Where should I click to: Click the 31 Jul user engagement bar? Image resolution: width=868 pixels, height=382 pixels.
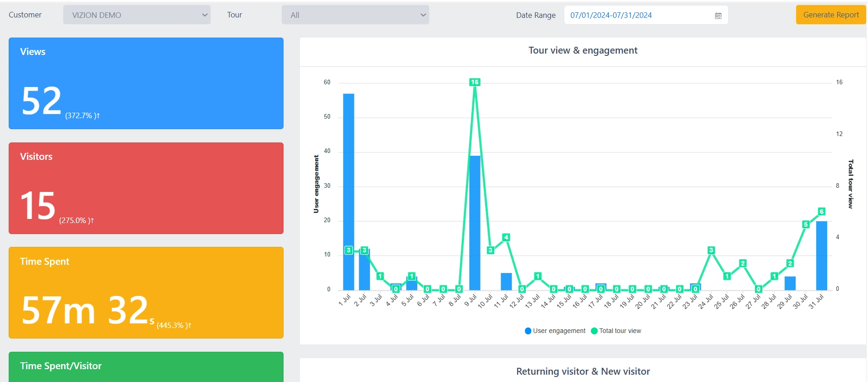(x=822, y=256)
